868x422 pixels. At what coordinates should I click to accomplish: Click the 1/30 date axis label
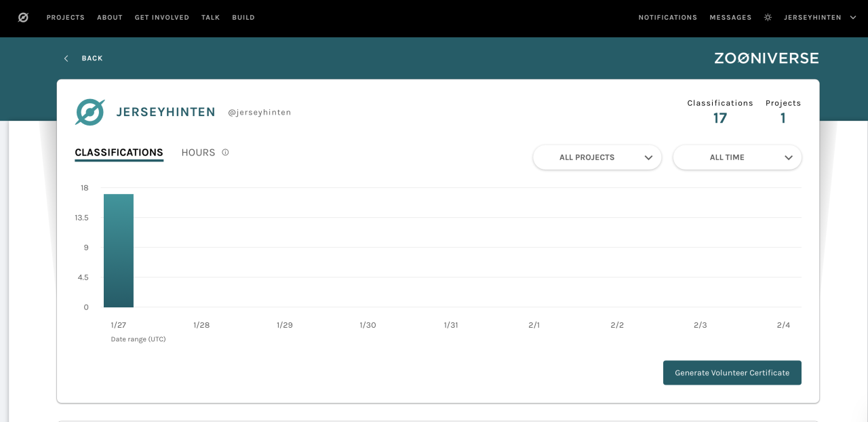368,325
